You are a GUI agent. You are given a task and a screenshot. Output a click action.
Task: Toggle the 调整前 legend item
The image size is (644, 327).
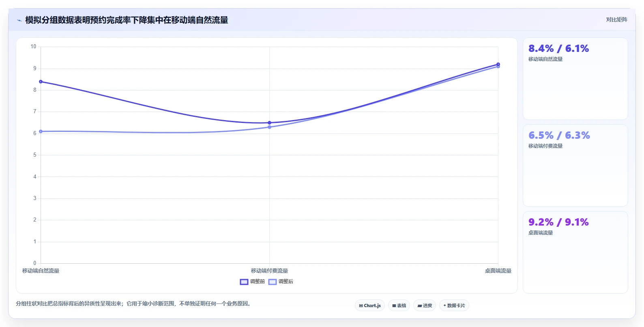click(x=252, y=282)
